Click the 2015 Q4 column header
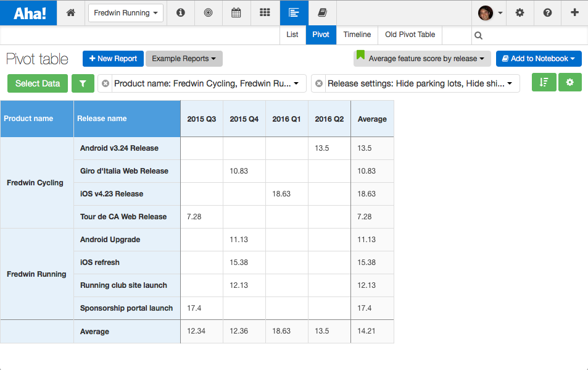 click(244, 119)
